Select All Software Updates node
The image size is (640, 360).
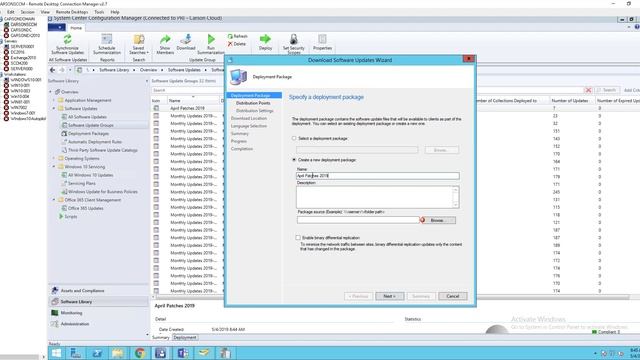87,117
